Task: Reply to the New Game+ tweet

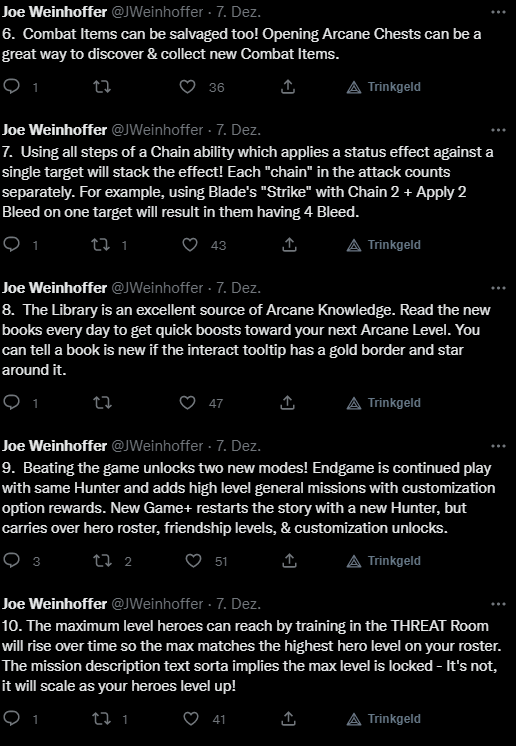Action: [11, 560]
